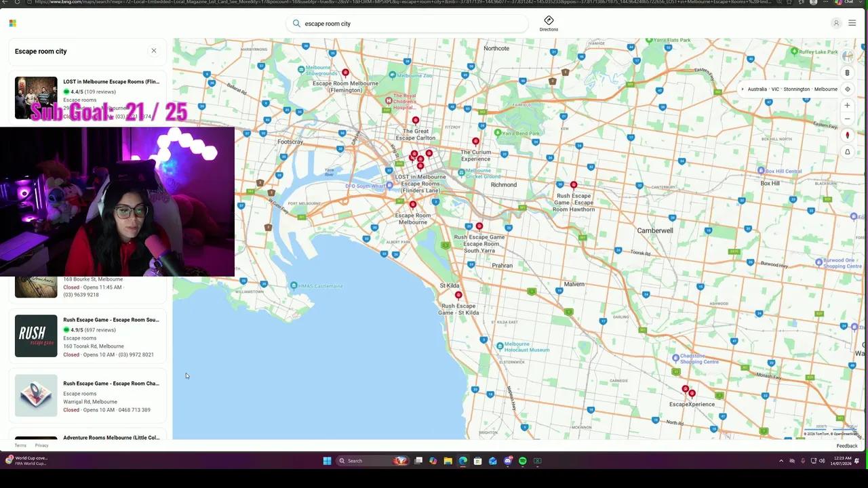Open the hamburger menu at top right
868x488 pixels.
click(x=852, y=23)
